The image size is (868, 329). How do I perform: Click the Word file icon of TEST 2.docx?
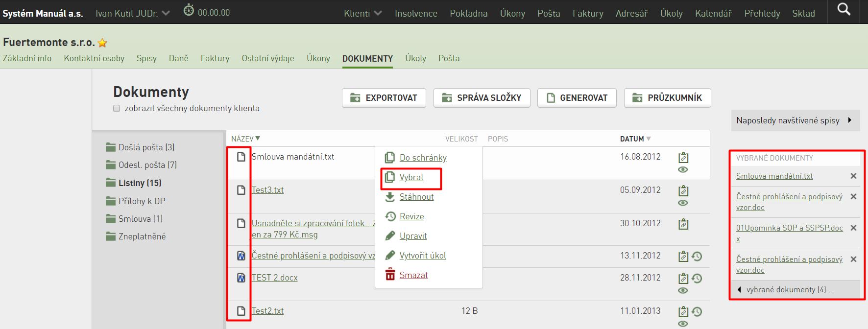[241, 278]
